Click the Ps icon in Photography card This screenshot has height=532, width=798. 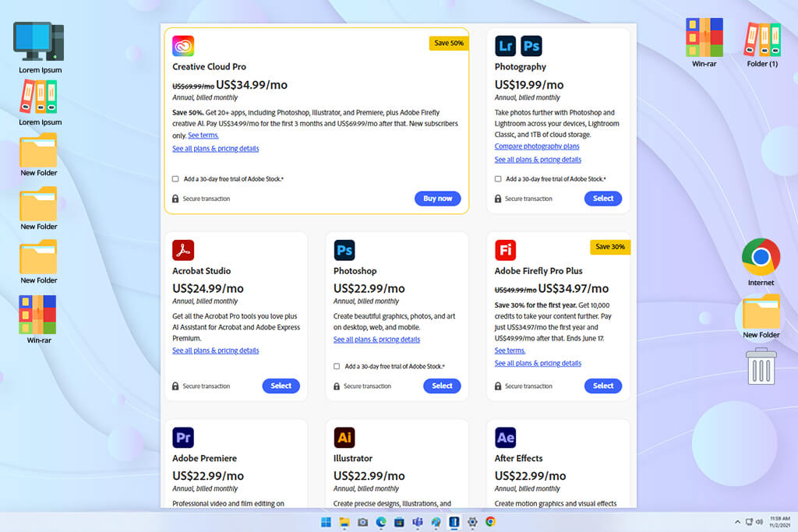[531, 46]
